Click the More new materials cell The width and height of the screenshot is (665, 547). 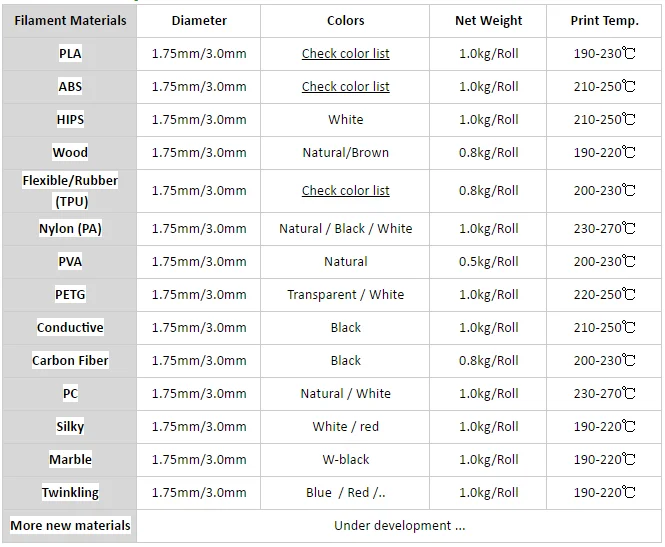click(70, 526)
